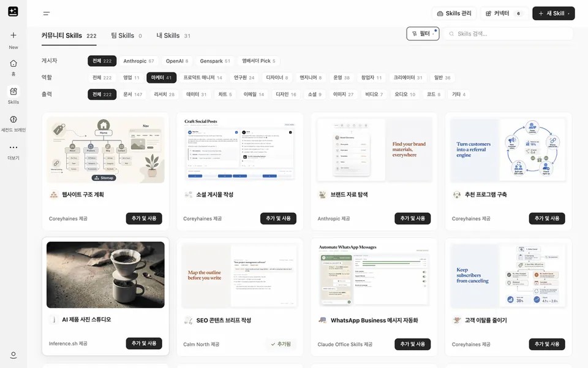Filter output by 문서
This screenshot has width=588, height=368.
[133, 94]
